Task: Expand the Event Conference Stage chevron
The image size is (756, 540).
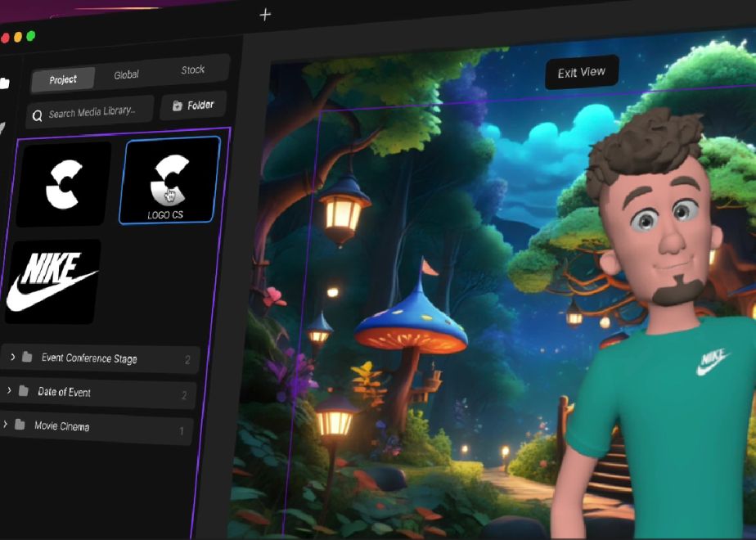Action: (x=13, y=357)
